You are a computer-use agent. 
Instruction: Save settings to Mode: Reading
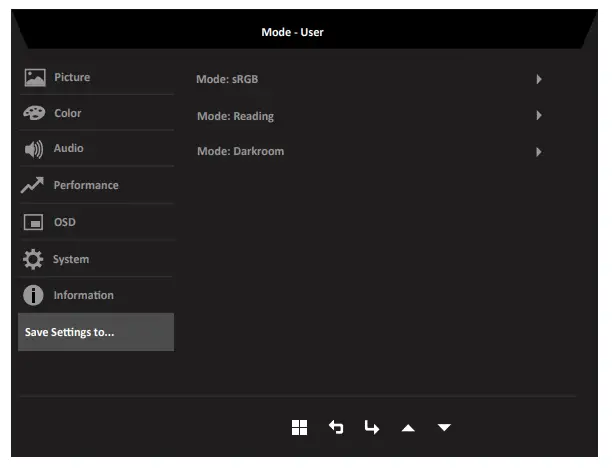369,116
